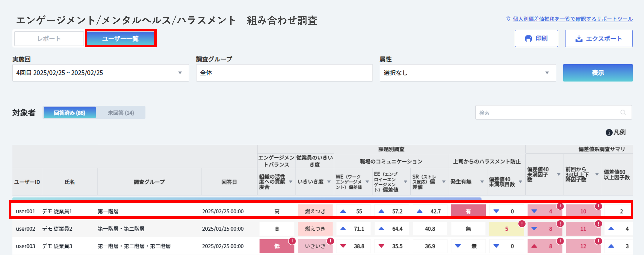Click the 調査グループ 全体 field
This screenshot has height=255, width=644.
click(x=284, y=73)
